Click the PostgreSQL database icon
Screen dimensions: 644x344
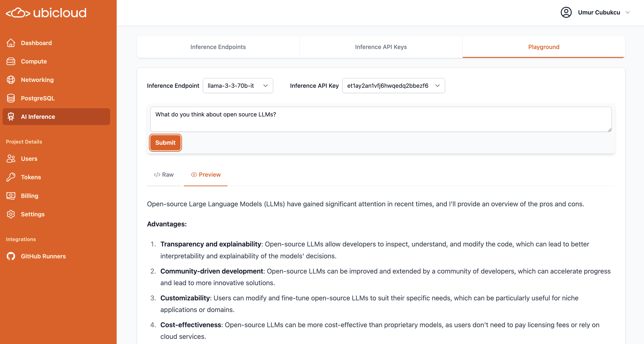click(x=11, y=98)
